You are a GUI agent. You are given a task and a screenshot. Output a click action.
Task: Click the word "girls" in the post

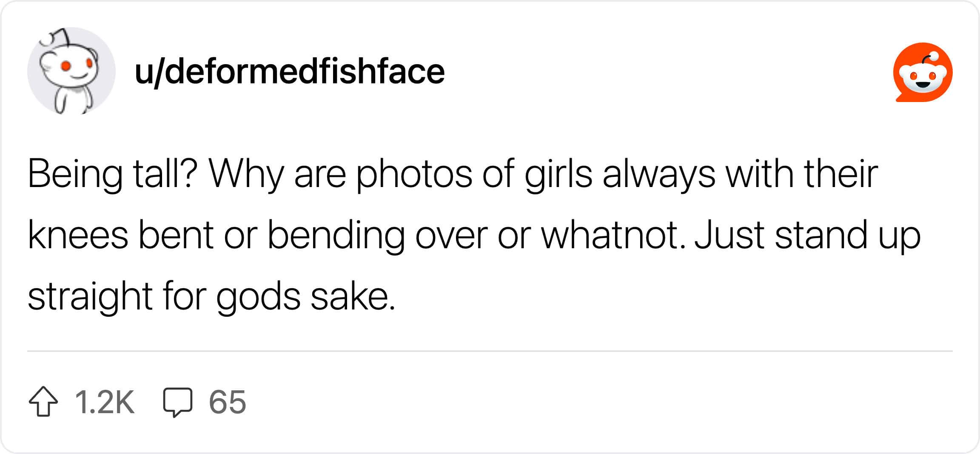(x=558, y=174)
